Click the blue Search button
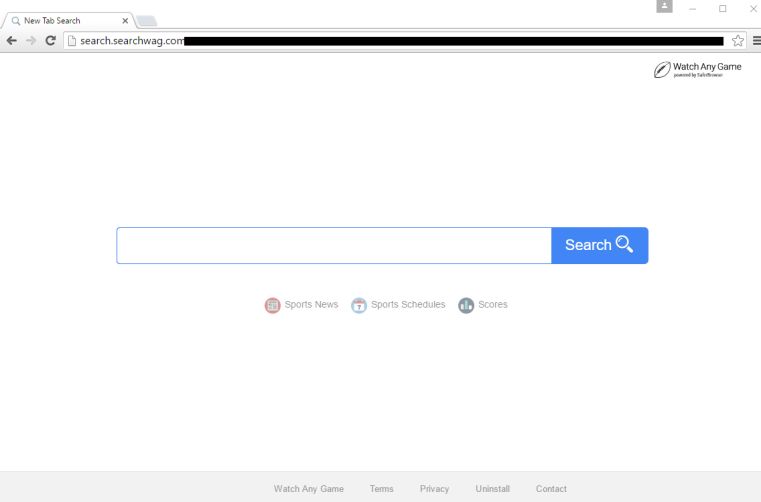Image resolution: width=761 pixels, height=502 pixels. tap(600, 246)
